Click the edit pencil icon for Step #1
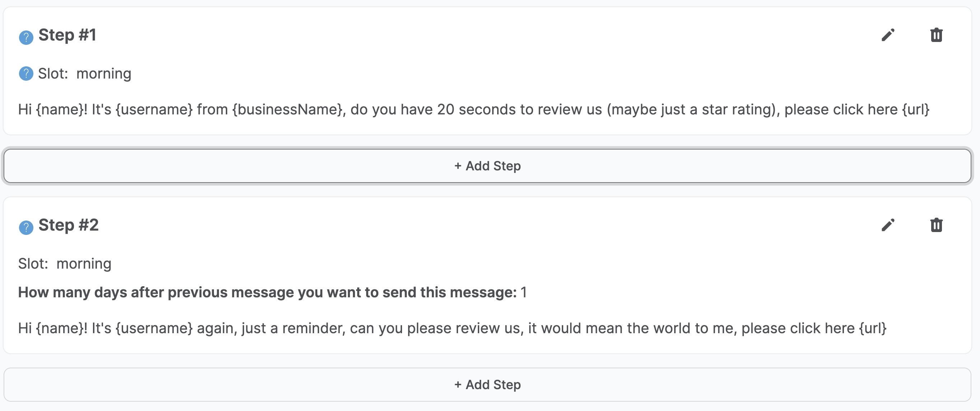Screen dimensions: 980x411 [888, 35]
